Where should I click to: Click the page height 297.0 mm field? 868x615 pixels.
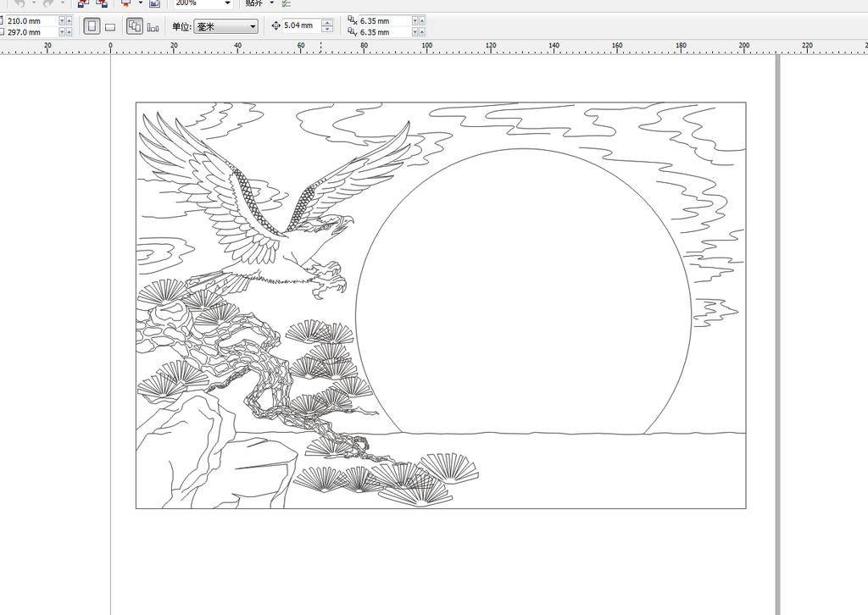(x=31, y=32)
